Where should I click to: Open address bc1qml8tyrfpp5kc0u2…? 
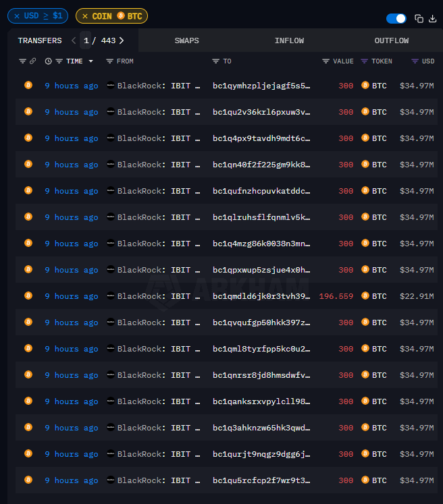pyautogui.click(x=261, y=349)
